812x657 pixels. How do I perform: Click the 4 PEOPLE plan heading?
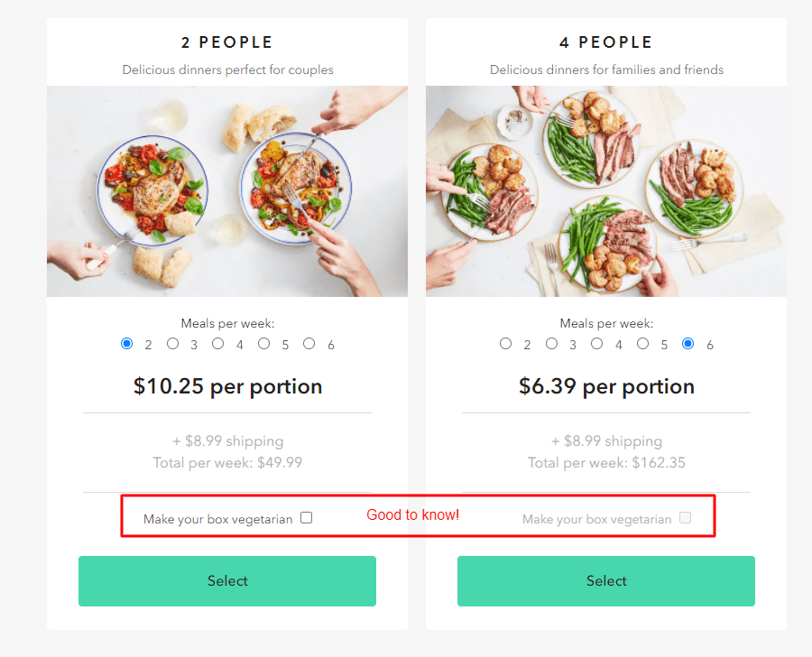pyautogui.click(x=606, y=42)
